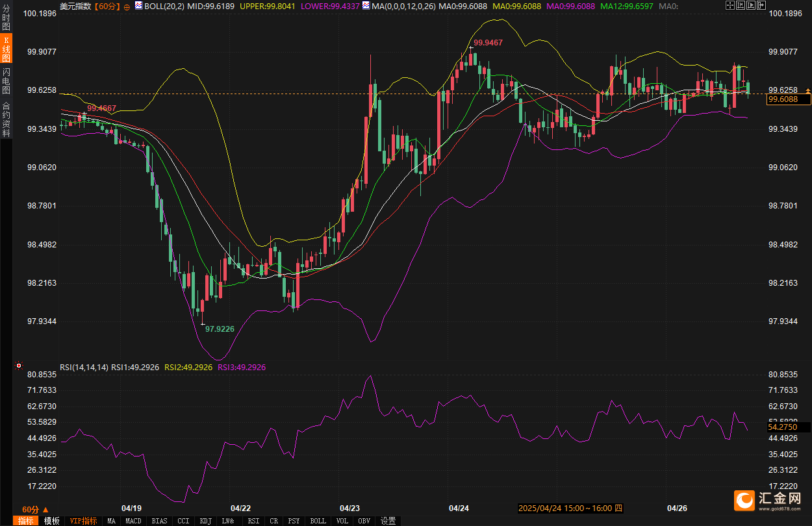The height and width of the screenshot is (526, 812).
Task: Click the red RSI panel settings icon
Action: 19,366
